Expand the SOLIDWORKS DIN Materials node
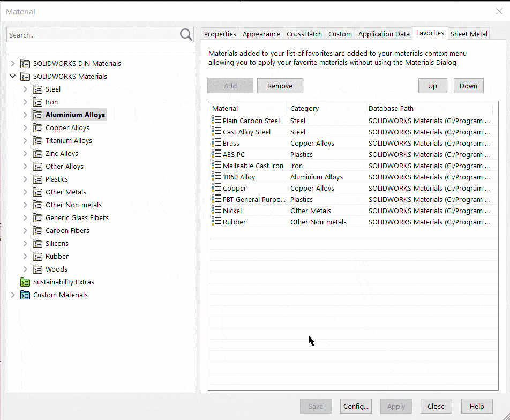Viewport: 510px width, 420px height. (13, 63)
